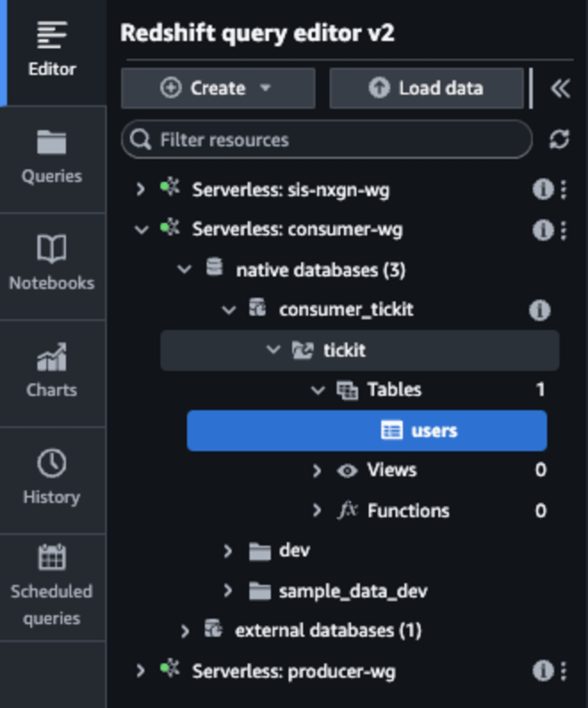
Task: Open more options for sis-nxgn-wg
Action: tap(564, 189)
